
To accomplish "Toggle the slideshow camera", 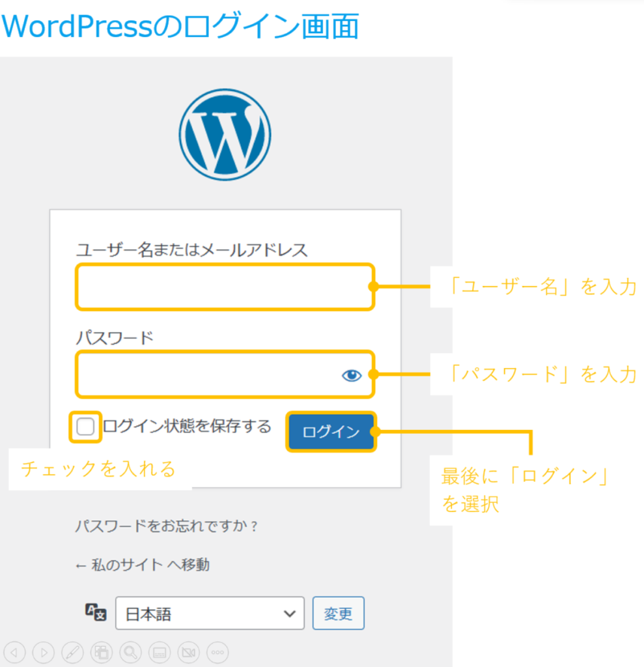I will click(x=188, y=652).
